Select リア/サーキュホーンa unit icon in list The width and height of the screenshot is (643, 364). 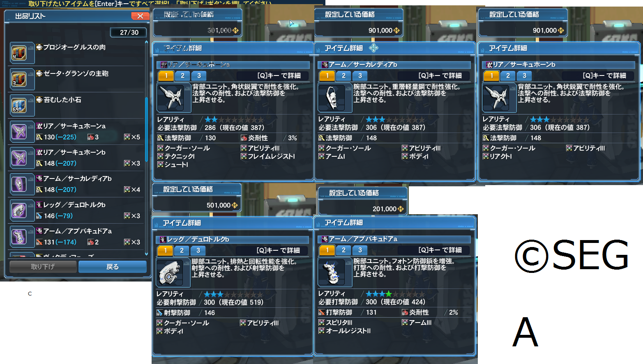point(19,132)
